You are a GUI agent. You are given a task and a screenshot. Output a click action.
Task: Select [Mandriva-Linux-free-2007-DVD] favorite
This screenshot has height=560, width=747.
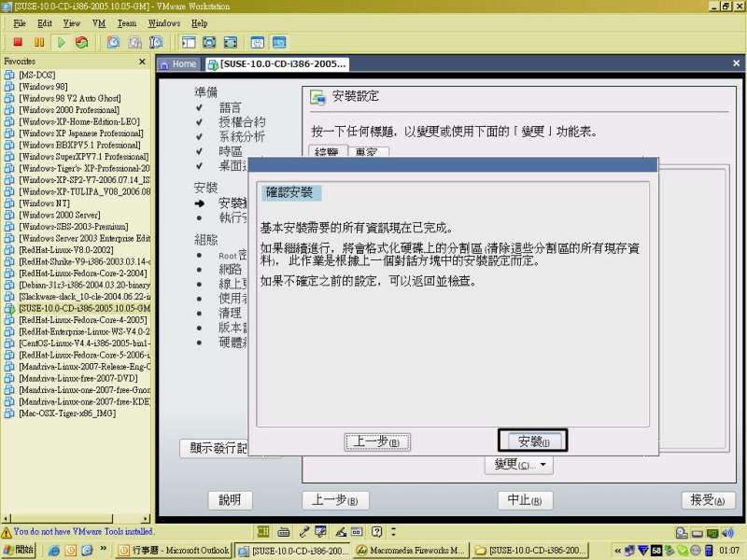point(78,378)
